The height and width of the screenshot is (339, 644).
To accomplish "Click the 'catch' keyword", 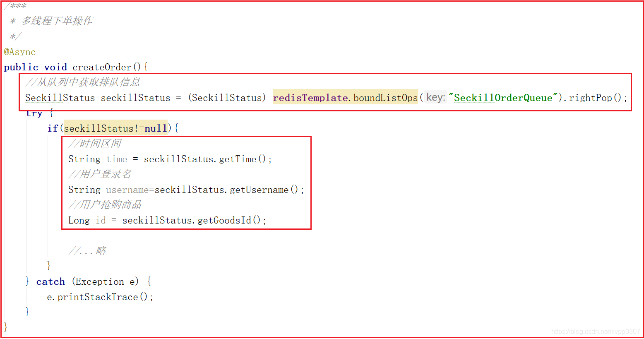I will pyautogui.click(x=50, y=281).
